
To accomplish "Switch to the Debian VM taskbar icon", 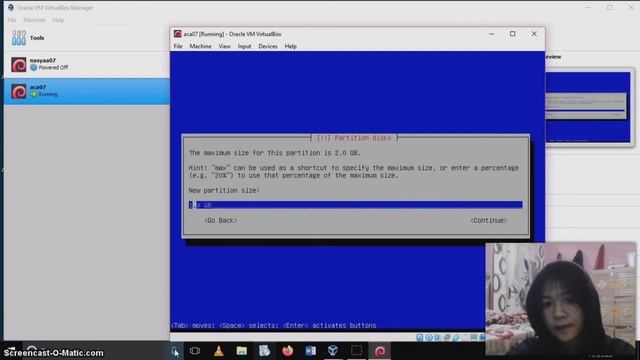I will (380, 351).
